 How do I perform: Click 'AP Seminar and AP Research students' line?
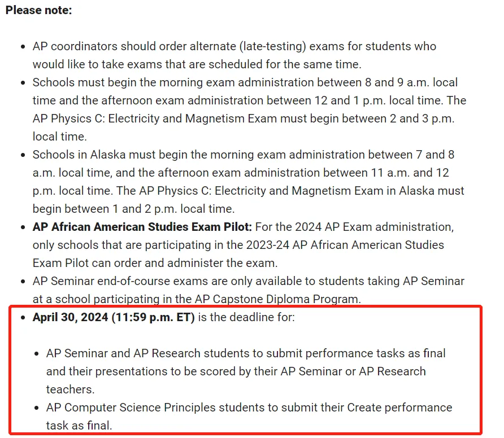(246, 353)
